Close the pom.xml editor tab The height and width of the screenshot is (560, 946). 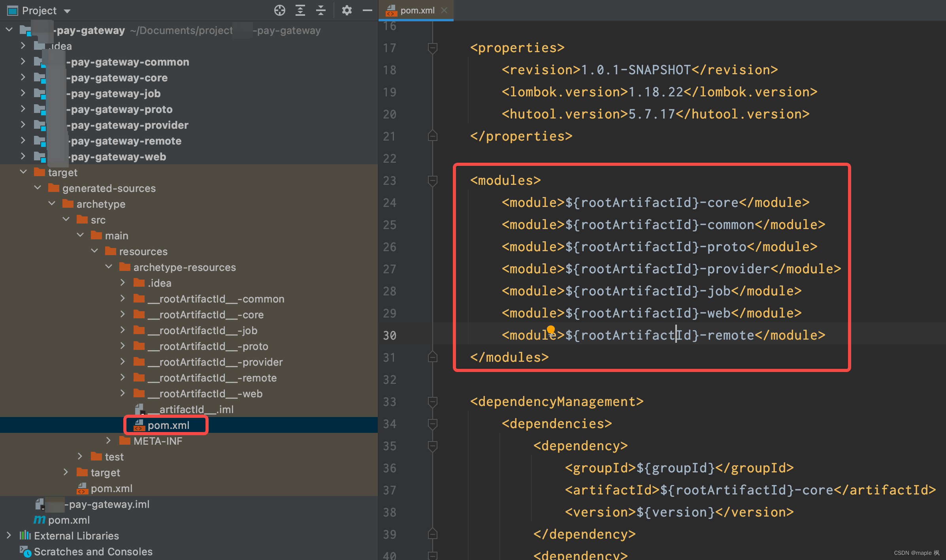(444, 10)
